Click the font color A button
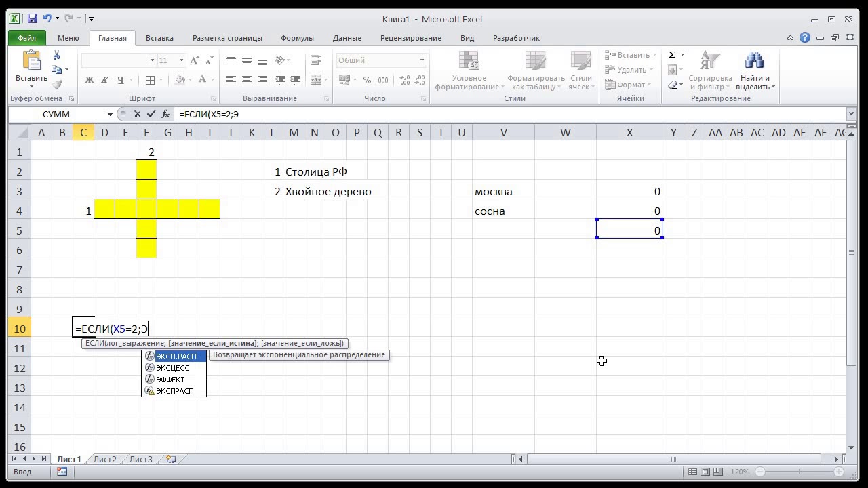The width and height of the screenshot is (868, 488). [202, 80]
